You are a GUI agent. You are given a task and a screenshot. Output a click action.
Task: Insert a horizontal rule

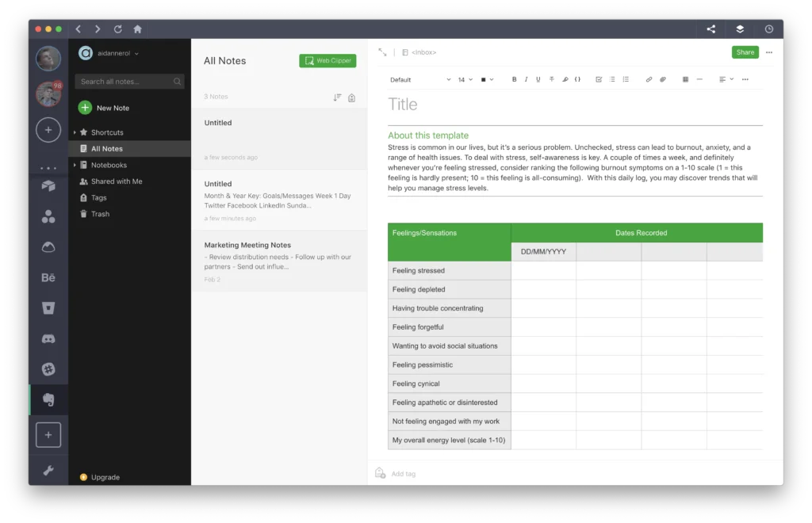(x=699, y=80)
